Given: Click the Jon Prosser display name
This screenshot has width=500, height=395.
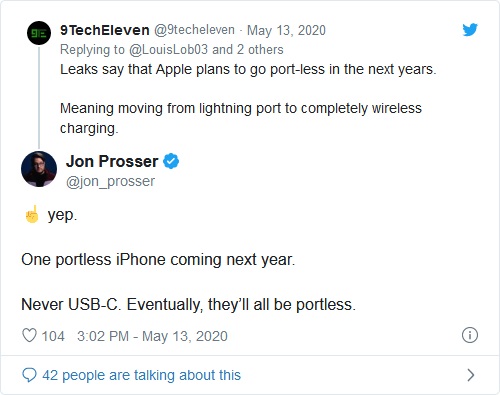Looking at the screenshot, I should (112, 161).
